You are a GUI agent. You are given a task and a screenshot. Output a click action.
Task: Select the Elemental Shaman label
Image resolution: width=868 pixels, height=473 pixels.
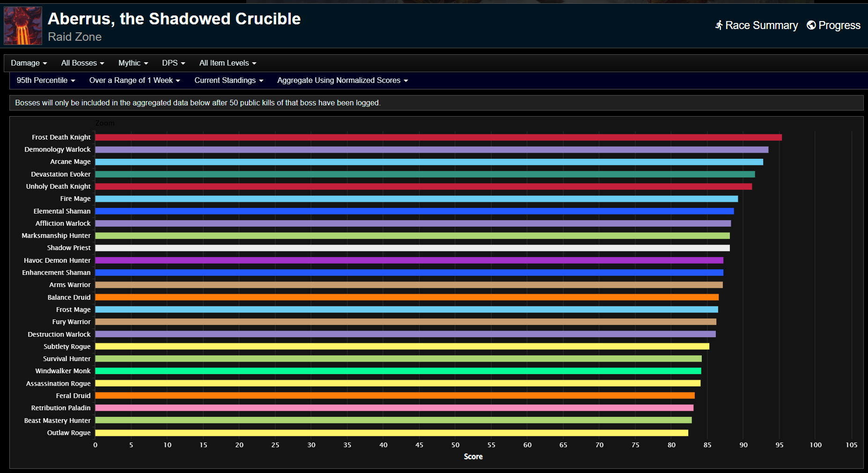(x=62, y=211)
